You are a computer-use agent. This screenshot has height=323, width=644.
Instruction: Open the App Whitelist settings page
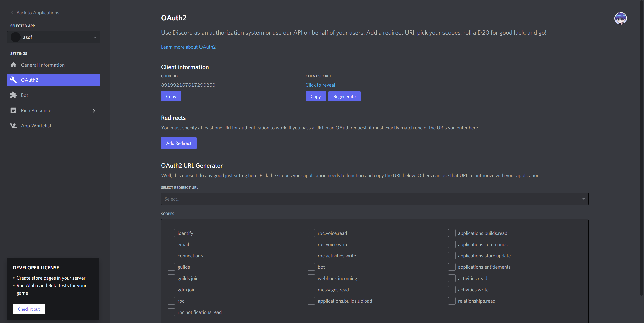point(36,126)
